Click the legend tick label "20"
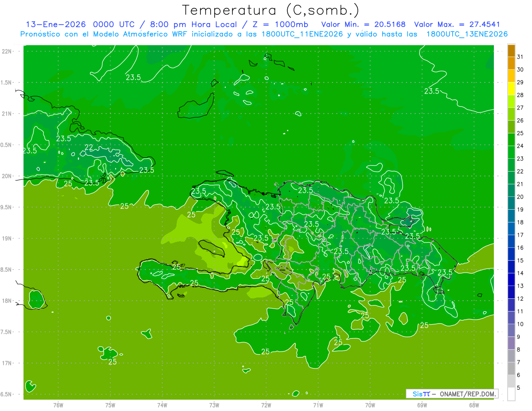This screenshot has height=411, width=532. 520,197
